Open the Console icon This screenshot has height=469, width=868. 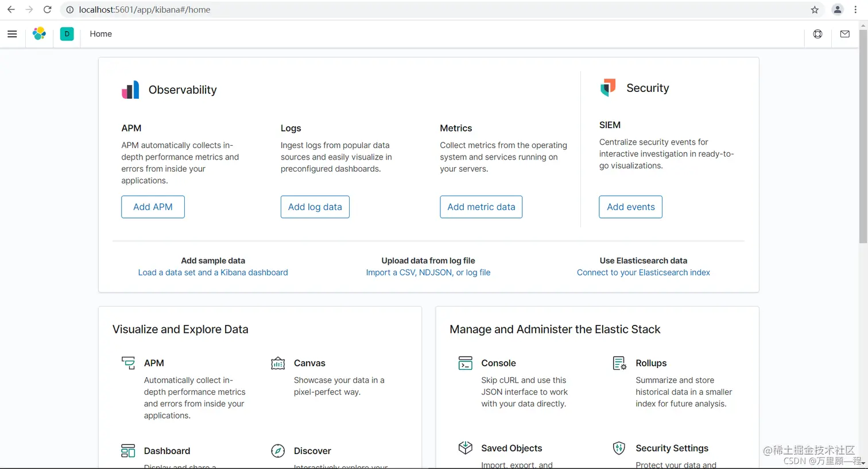pyautogui.click(x=465, y=363)
